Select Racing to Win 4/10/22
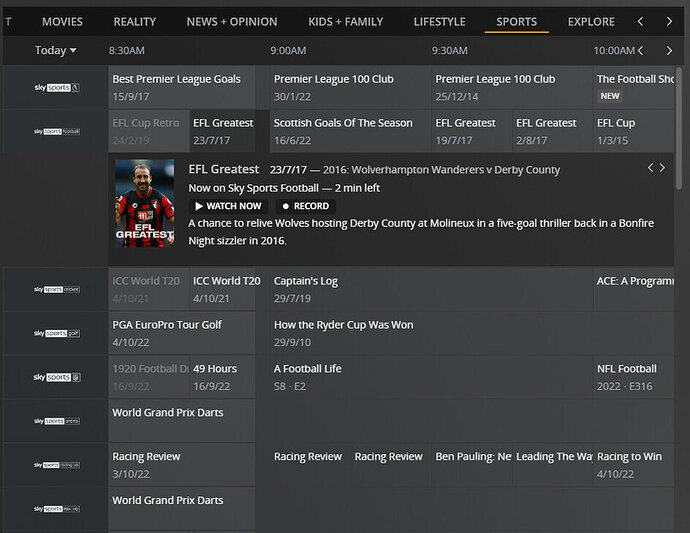This screenshot has width=690, height=533. point(634,465)
